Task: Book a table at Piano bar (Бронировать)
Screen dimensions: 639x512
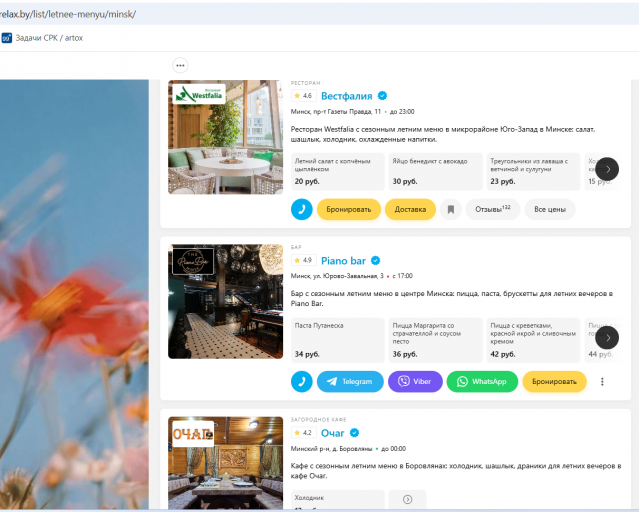Action: pos(555,382)
